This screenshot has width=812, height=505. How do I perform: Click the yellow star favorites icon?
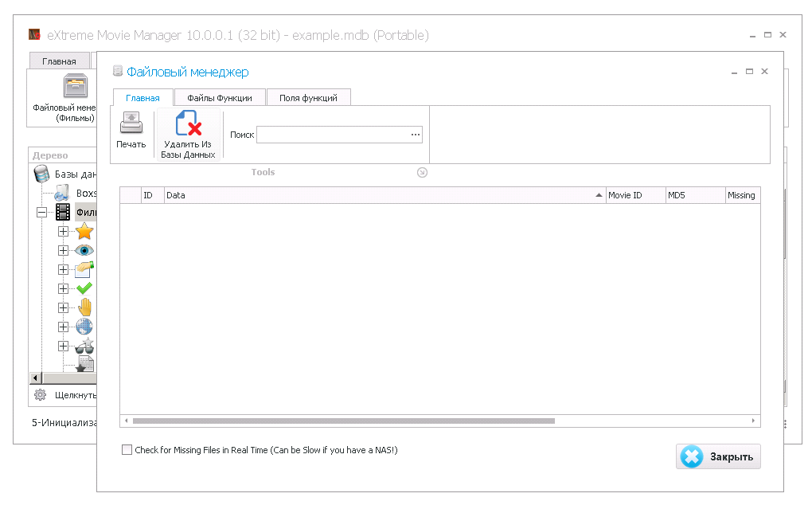(84, 231)
